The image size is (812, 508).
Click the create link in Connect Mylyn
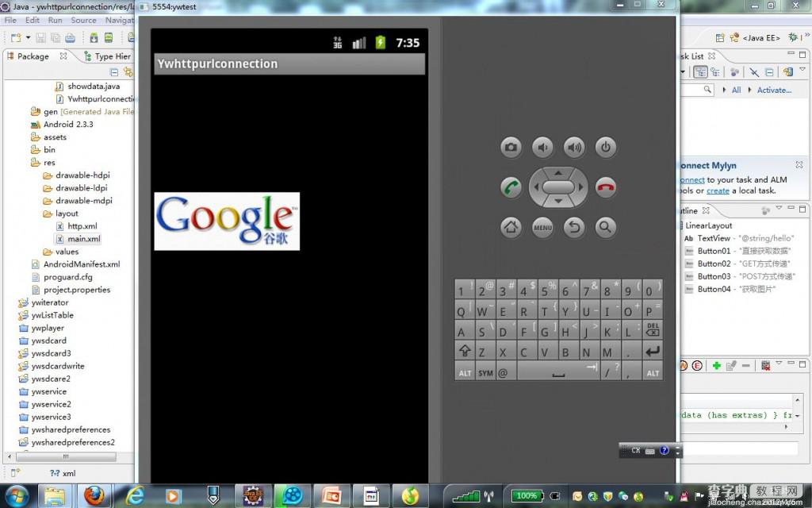(718, 190)
